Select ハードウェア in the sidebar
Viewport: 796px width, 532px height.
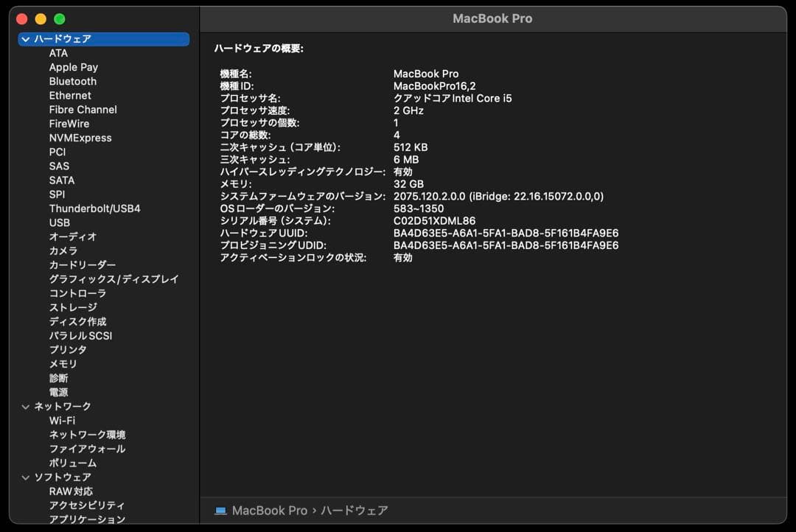point(104,39)
